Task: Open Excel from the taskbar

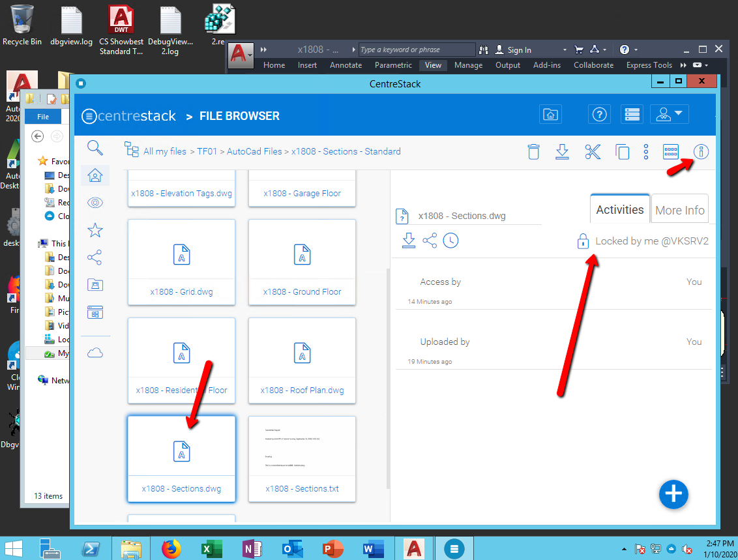Action: point(211,549)
